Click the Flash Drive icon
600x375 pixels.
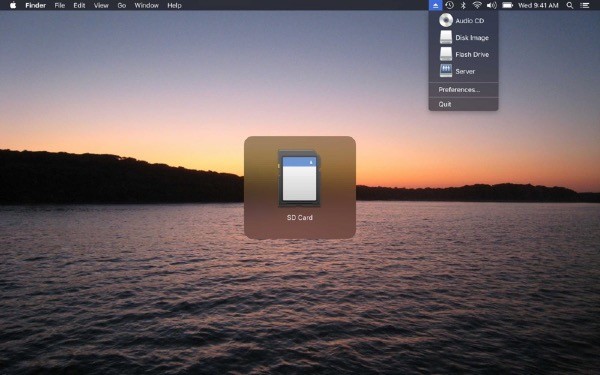(x=446, y=54)
